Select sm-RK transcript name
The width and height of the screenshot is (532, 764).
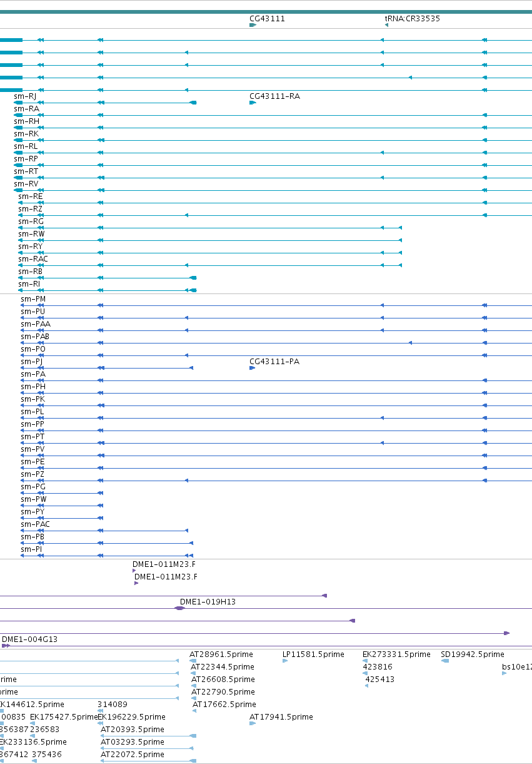point(26,134)
